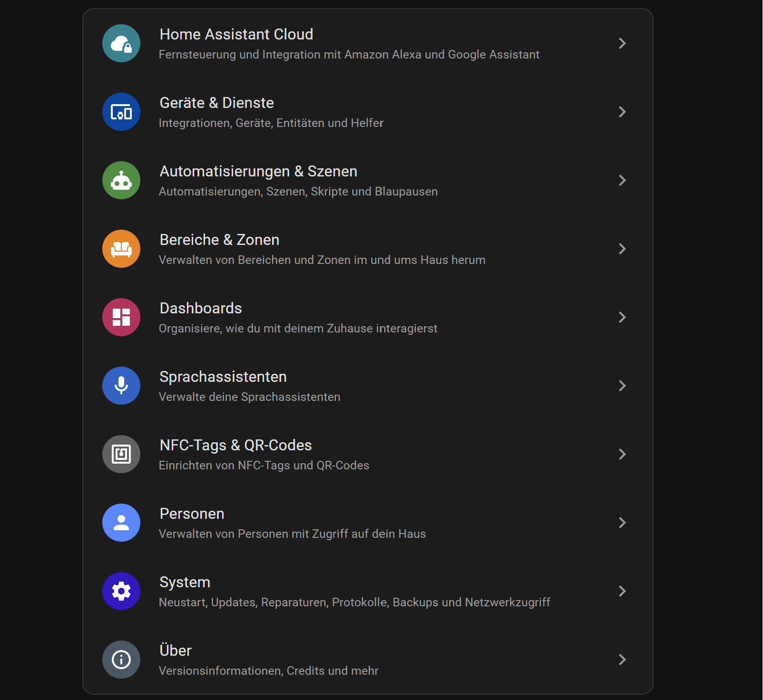Click 'Verwalten von Bereichen und Zonen' description
763x700 pixels.
[x=322, y=260]
